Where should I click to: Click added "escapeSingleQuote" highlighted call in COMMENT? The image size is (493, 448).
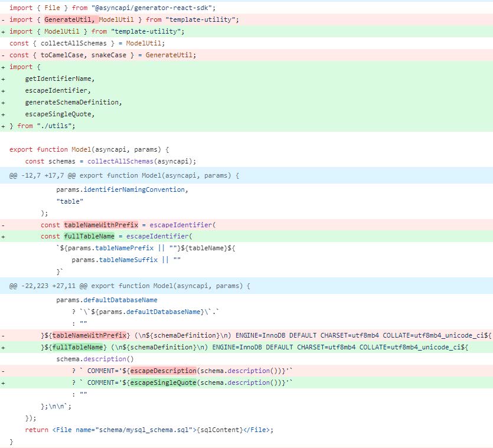coord(163,382)
